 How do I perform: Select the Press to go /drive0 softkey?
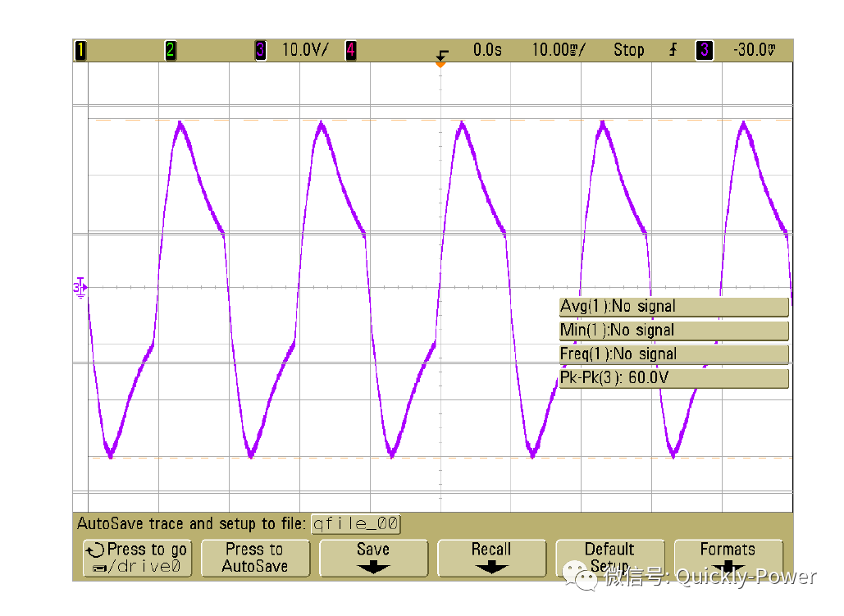coord(137,559)
